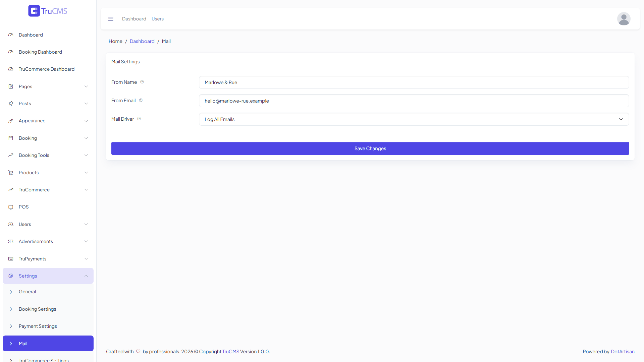Open the user avatar profile menu
The width and height of the screenshot is (644, 362).
tap(624, 19)
